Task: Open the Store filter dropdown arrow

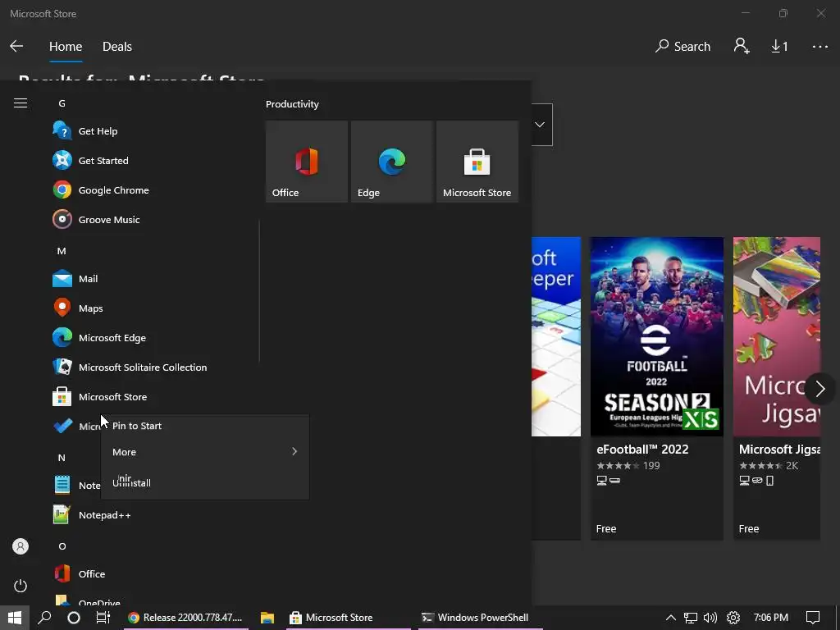Action: 540,125
